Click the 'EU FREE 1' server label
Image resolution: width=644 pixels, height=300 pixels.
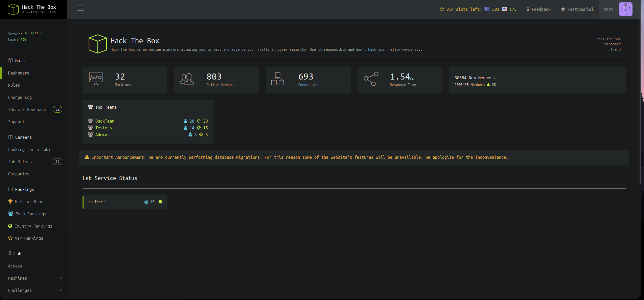click(x=33, y=34)
